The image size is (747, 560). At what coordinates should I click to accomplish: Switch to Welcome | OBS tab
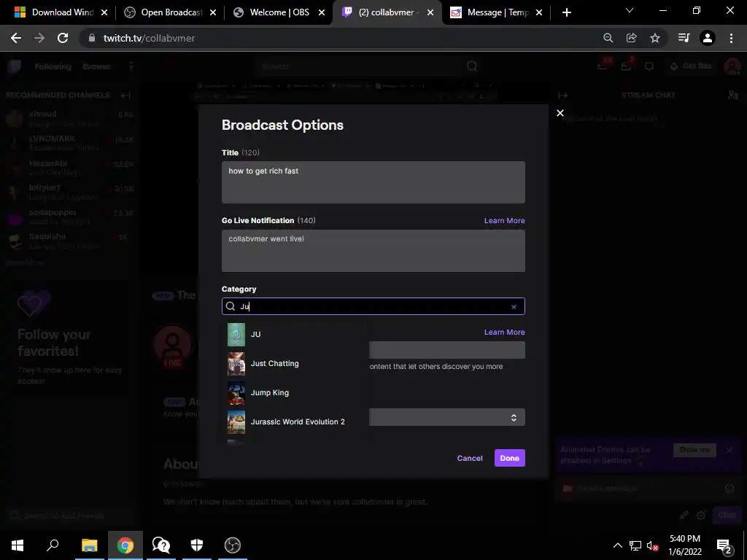pyautogui.click(x=279, y=12)
